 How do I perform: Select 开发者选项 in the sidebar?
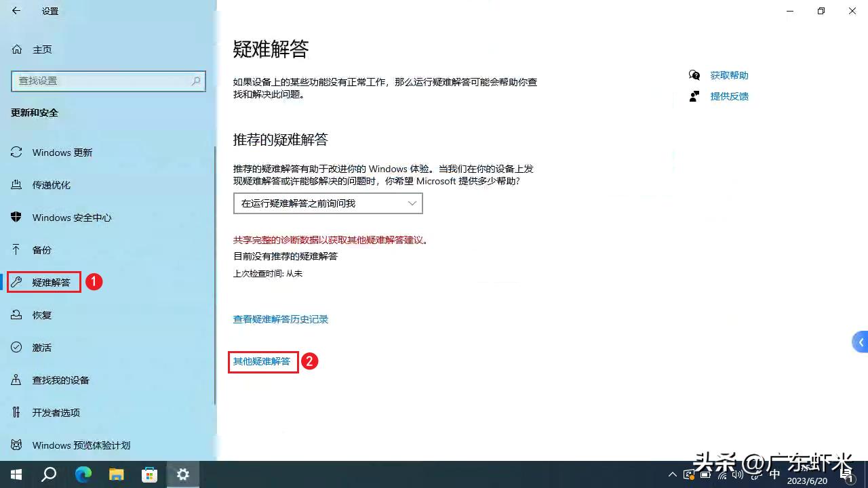tap(16, 412)
